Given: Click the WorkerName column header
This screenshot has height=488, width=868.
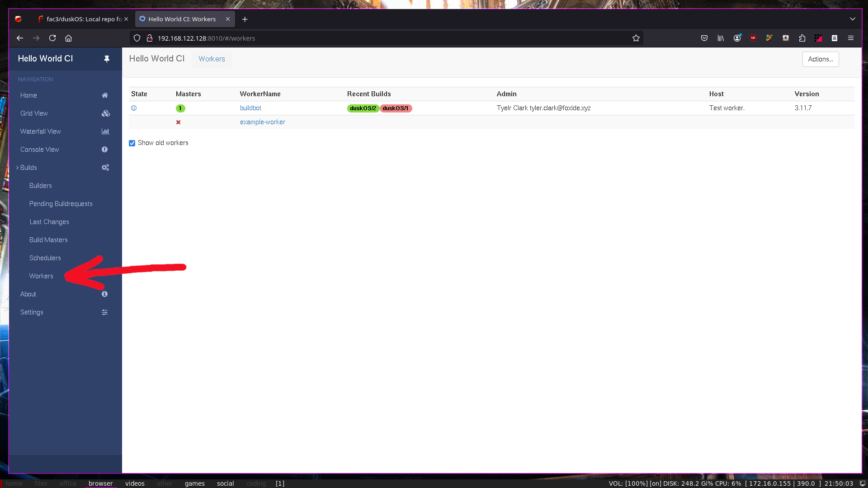Looking at the screenshot, I should click(x=260, y=94).
